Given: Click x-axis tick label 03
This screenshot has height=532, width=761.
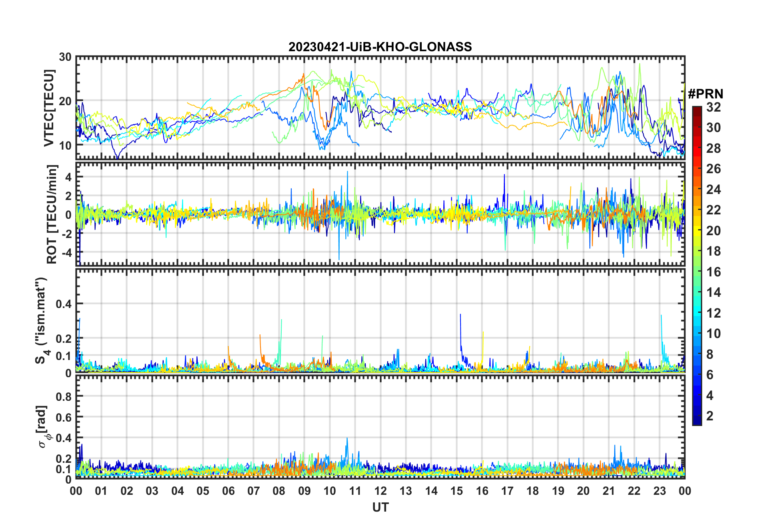Looking at the screenshot, I should click(152, 491).
